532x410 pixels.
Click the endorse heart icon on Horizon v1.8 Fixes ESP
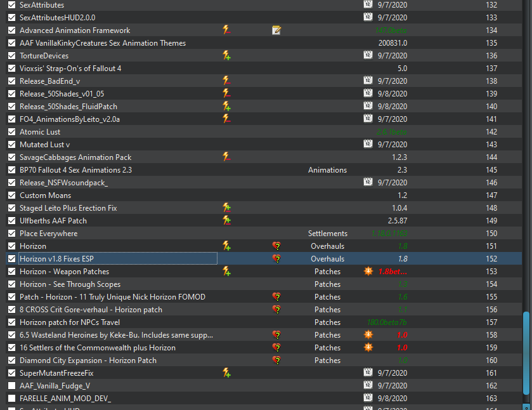point(277,258)
